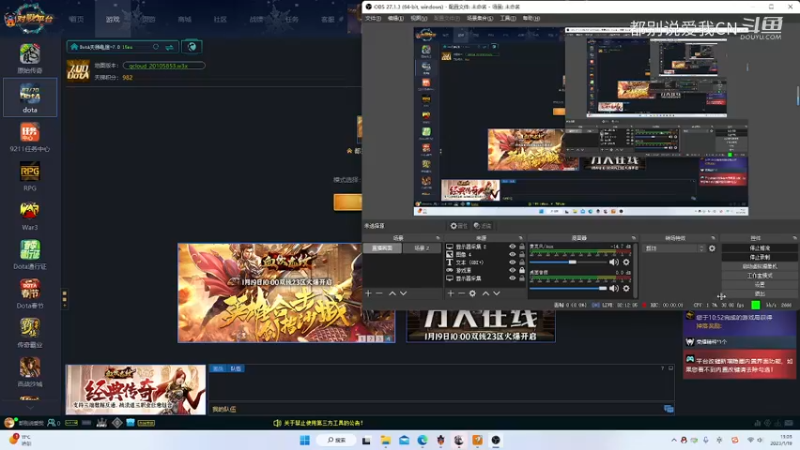Add a new source with the plus icon in OBS

pyautogui.click(x=451, y=293)
